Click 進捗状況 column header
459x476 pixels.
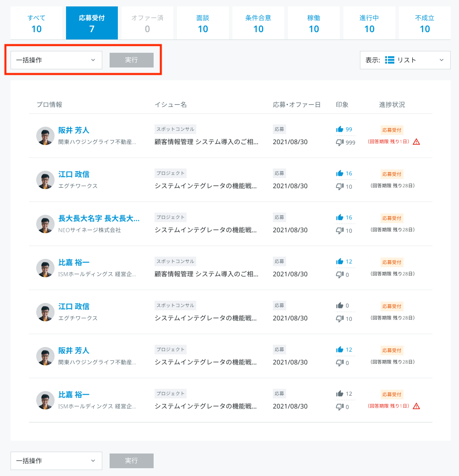pyautogui.click(x=392, y=105)
